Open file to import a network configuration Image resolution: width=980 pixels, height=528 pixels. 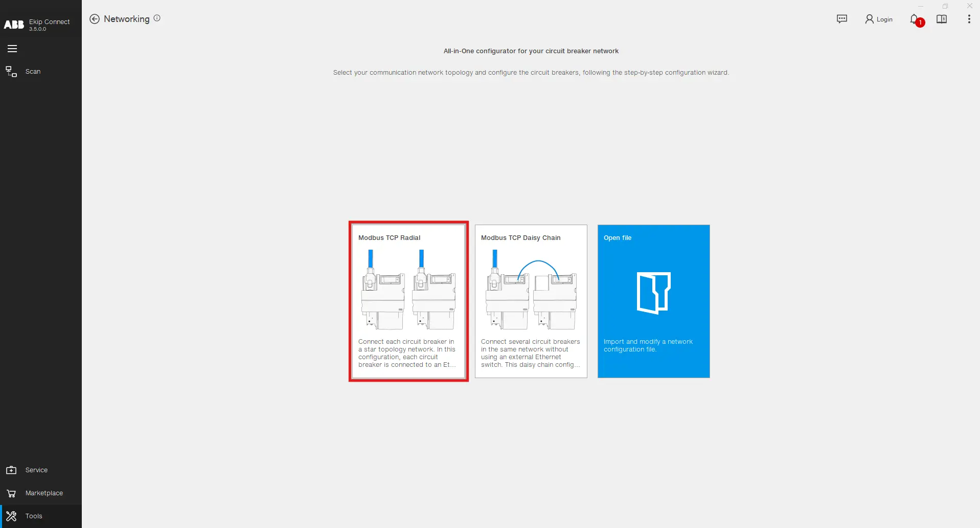coord(653,301)
